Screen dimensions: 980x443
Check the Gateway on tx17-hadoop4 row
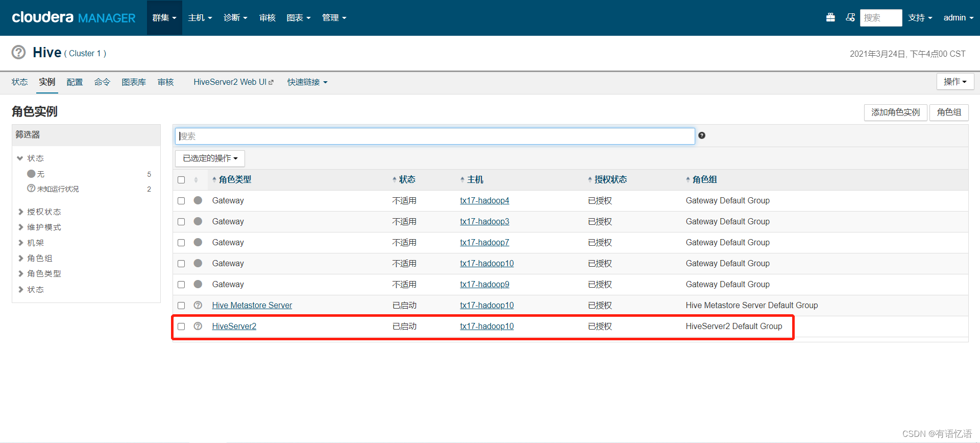click(x=181, y=201)
